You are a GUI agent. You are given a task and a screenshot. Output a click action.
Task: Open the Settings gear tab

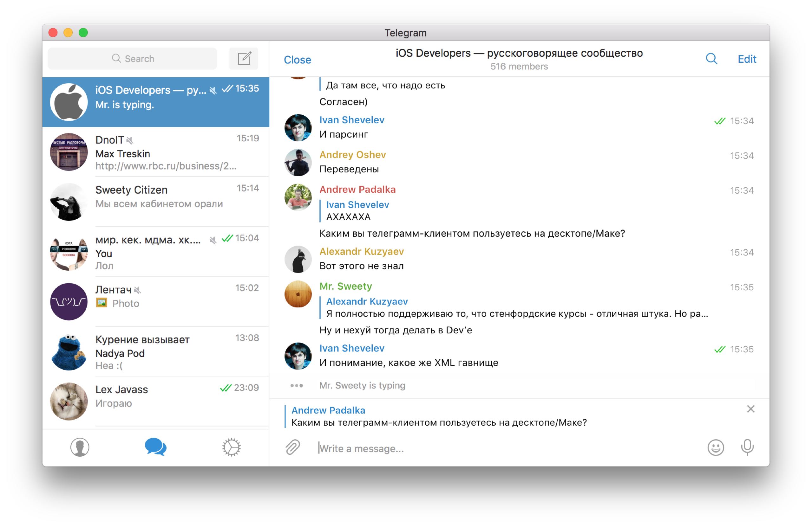point(232,447)
